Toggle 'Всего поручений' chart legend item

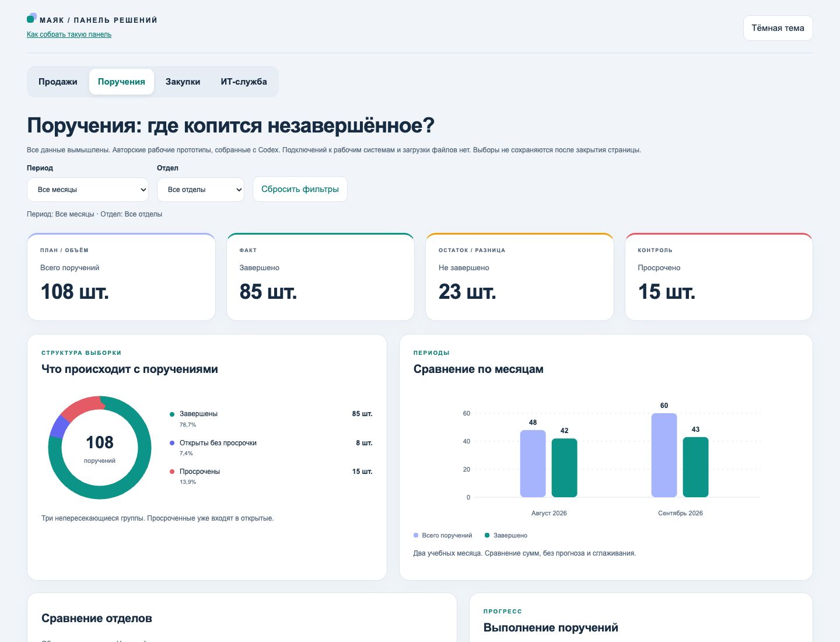pos(443,535)
